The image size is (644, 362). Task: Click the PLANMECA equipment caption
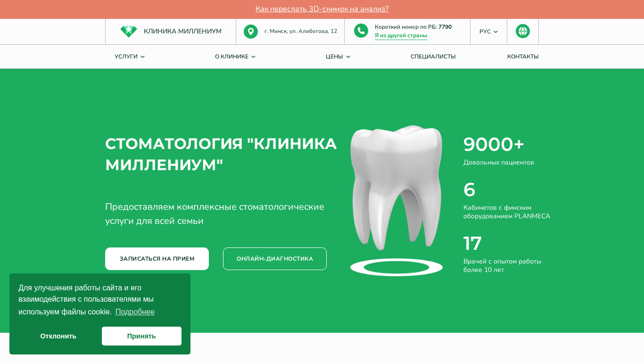tap(507, 212)
